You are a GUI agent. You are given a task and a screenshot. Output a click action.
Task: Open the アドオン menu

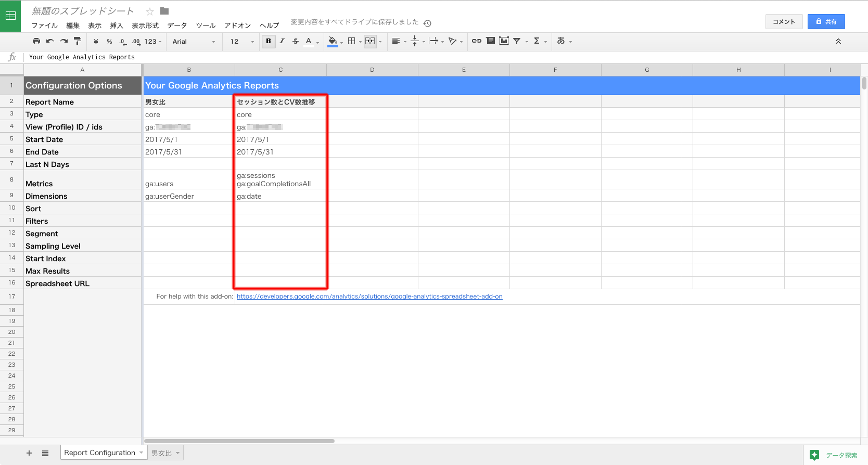click(x=237, y=25)
